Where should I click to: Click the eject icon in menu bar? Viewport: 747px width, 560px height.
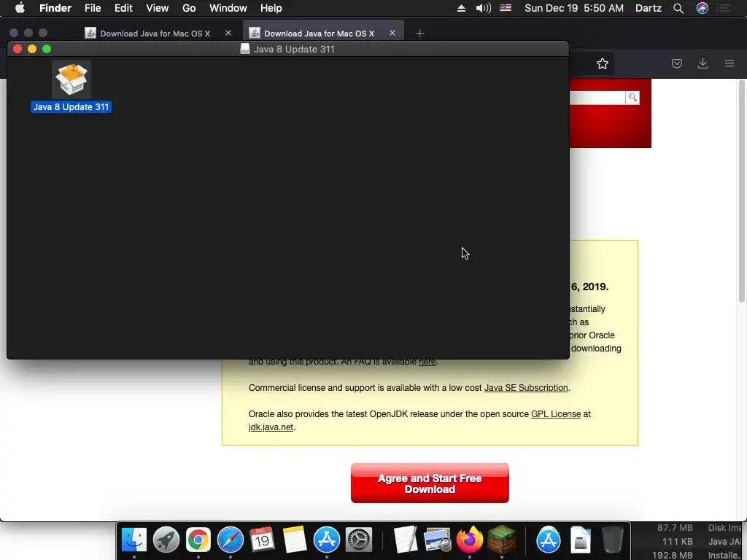(x=461, y=8)
